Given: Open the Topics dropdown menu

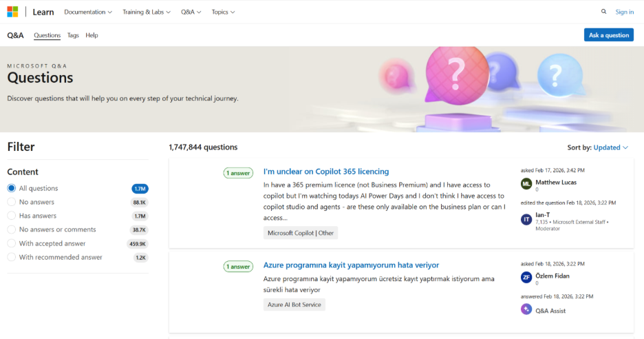Looking at the screenshot, I should (223, 12).
